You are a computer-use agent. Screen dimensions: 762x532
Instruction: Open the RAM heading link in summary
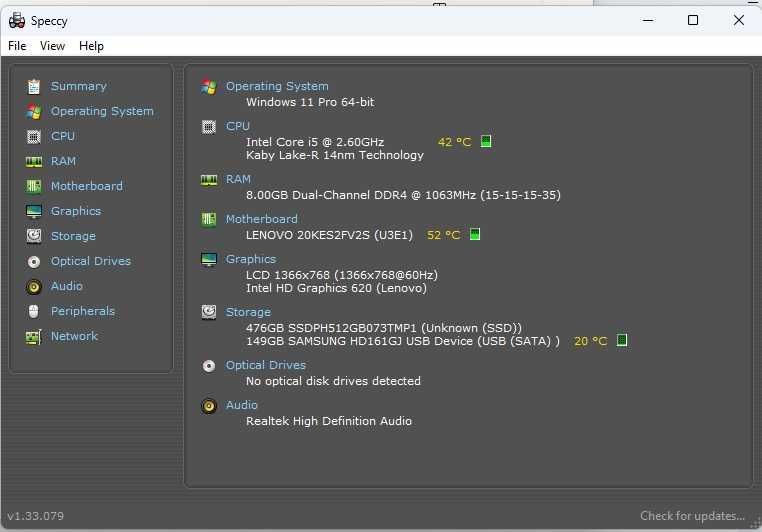pyautogui.click(x=238, y=179)
